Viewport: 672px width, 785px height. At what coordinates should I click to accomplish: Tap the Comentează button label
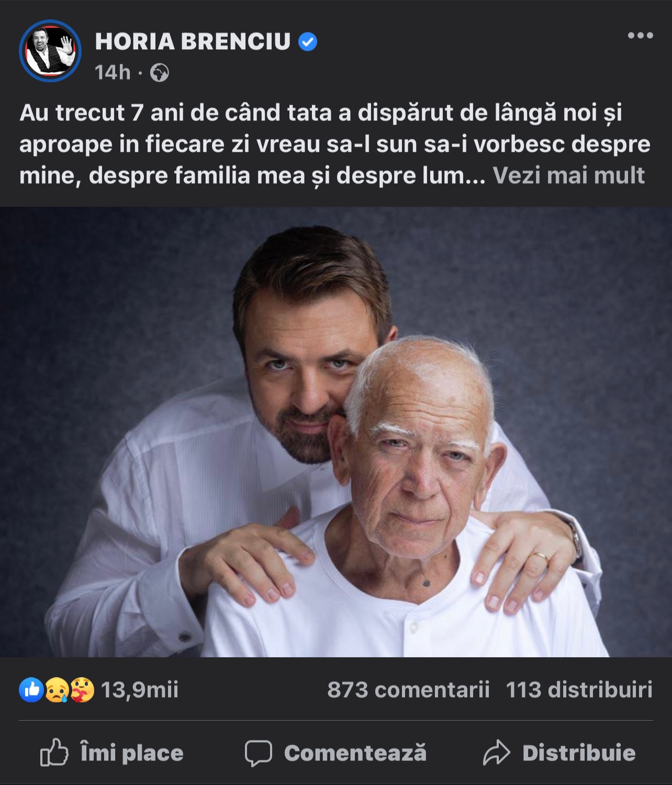(355, 753)
